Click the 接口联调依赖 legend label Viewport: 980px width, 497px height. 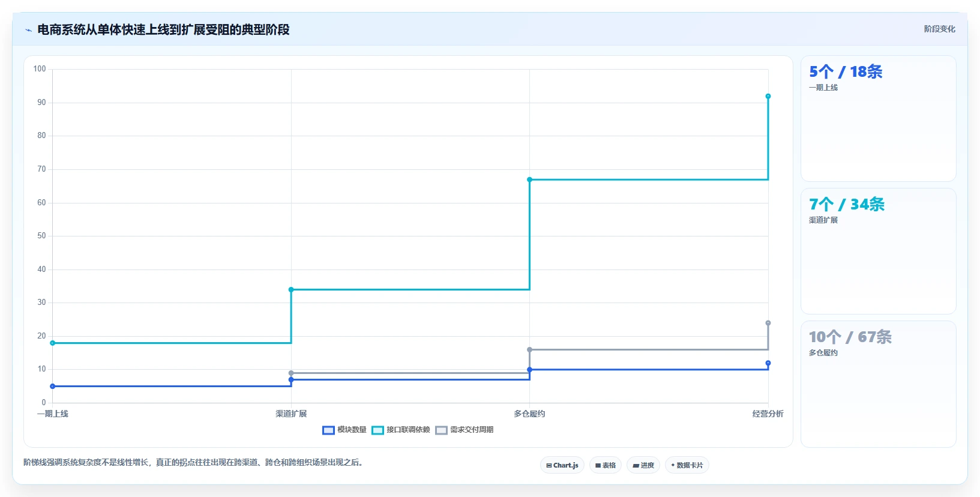408,430
